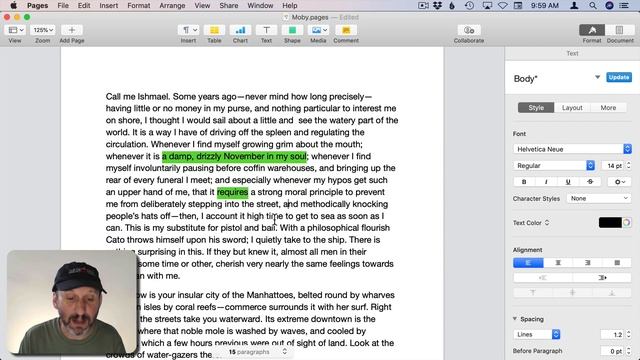Viewport: 640px width, 360px height.
Task: Insert a Table
Action: pos(214,30)
